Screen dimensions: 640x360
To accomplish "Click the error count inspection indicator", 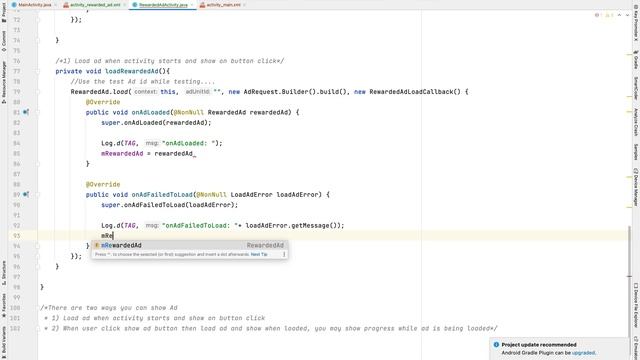I will pyautogui.click(x=598, y=15).
